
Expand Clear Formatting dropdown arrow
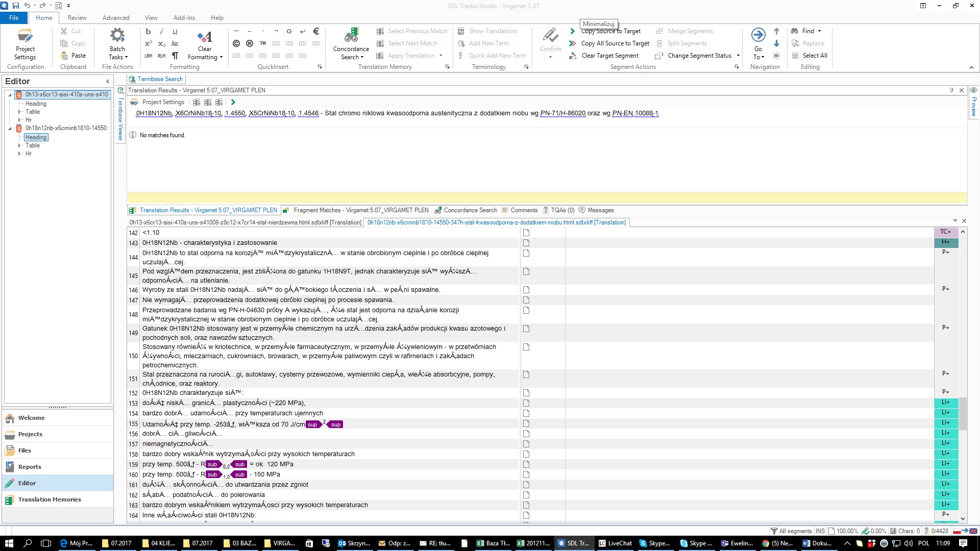pyautogui.click(x=221, y=58)
